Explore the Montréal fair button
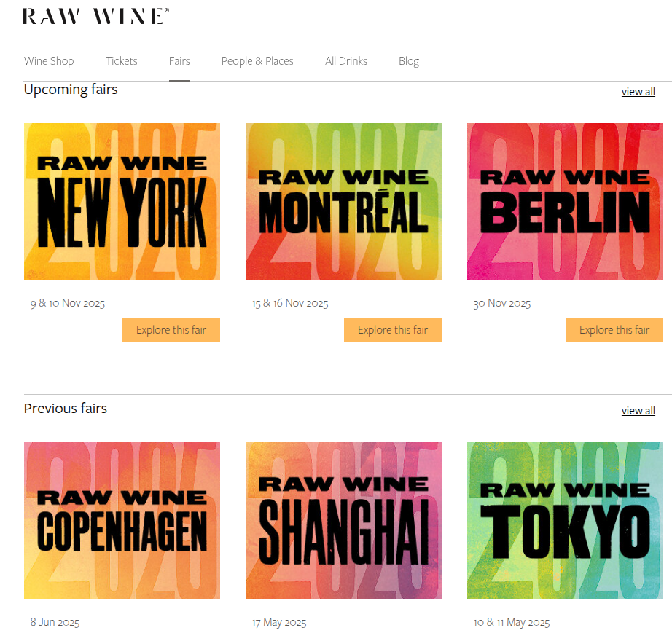The height and width of the screenshot is (633, 672). pyautogui.click(x=393, y=330)
